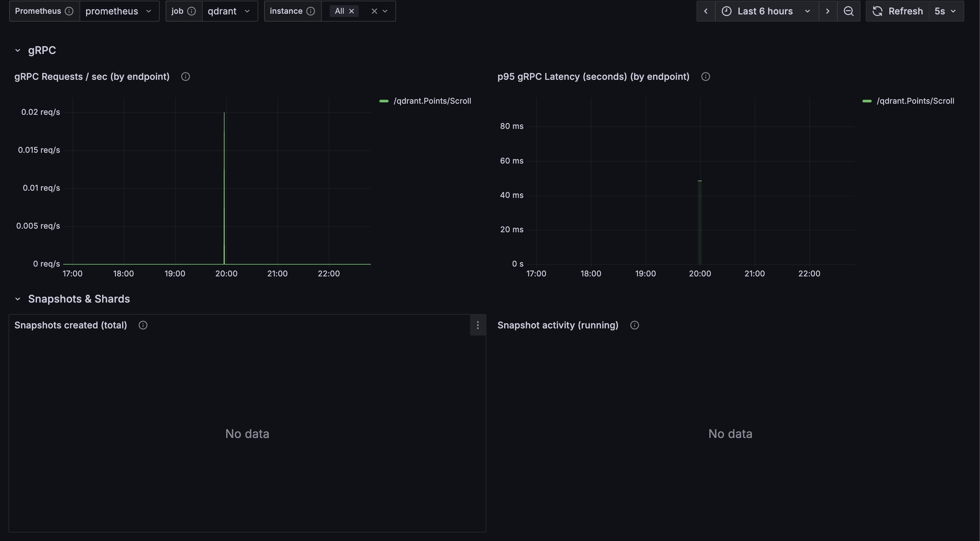
Task: Open the 5s refresh interval dropdown
Action: [x=945, y=11]
